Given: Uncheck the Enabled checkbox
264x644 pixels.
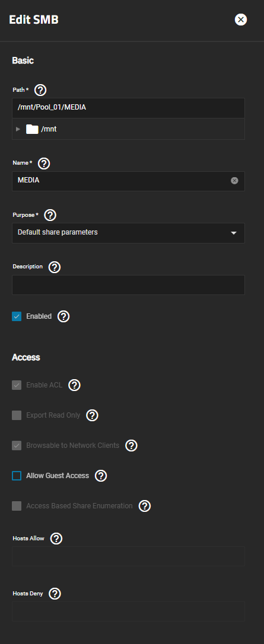Looking at the screenshot, I should coord(17,316).
